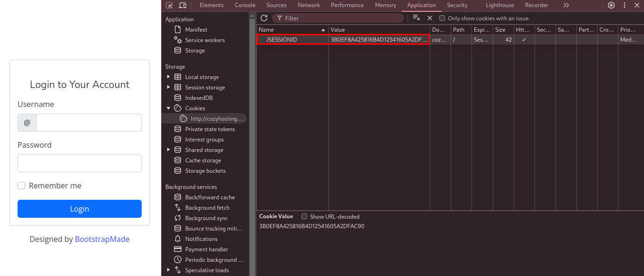Tick the Remember me checkbox
The width and height of the screenshot is (644, 276).
pos(21,186)
